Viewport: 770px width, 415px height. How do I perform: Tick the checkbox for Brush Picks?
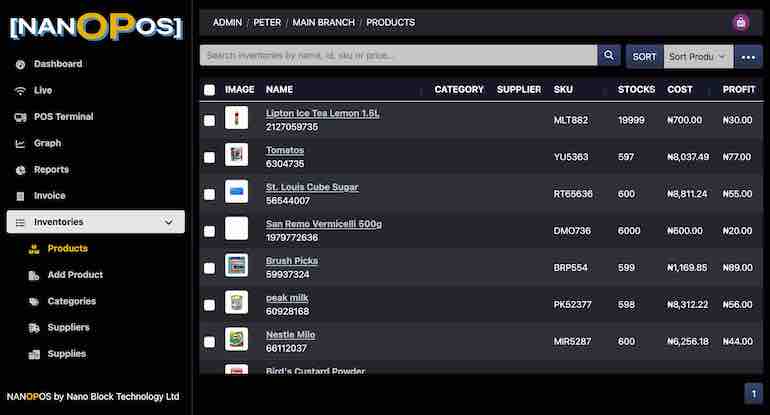[209, 268]
